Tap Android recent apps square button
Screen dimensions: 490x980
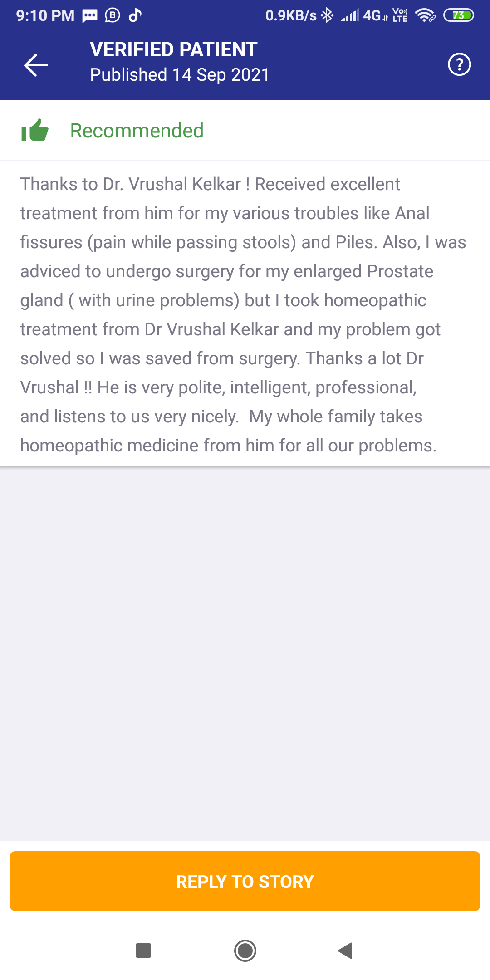coord(143,950)
